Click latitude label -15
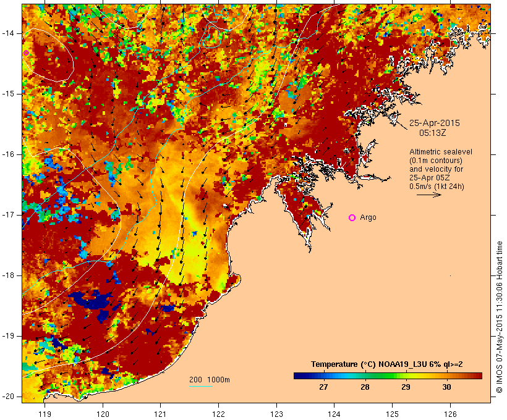The height and width of the screenshot is (420, 507). 8,94
